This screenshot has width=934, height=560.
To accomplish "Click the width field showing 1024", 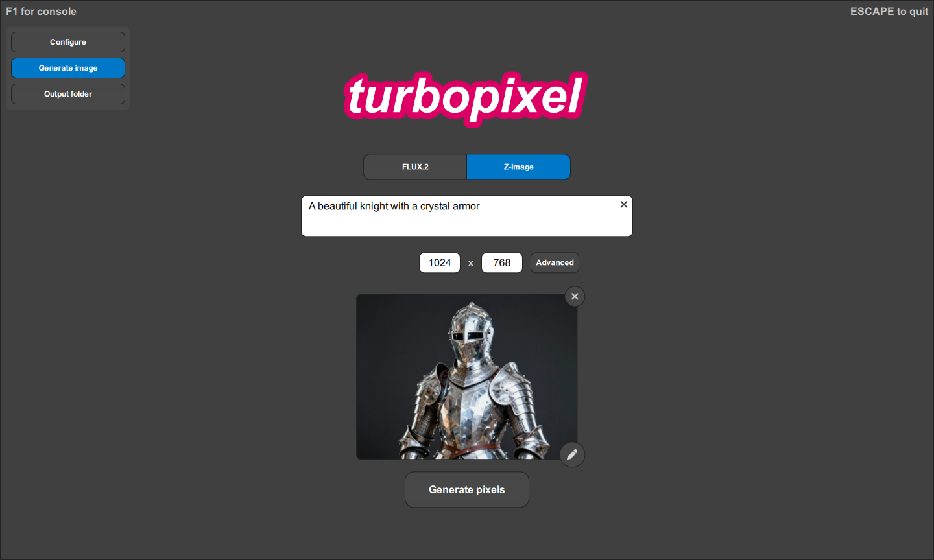I will [x=440, y=262].
